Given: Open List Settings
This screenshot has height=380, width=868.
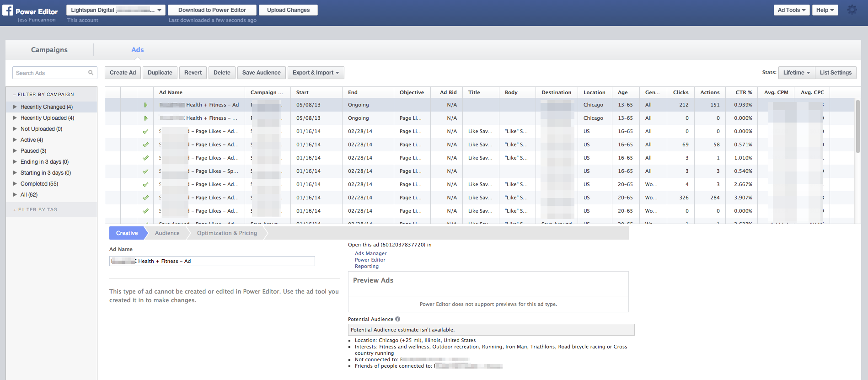Looking at the screenshot, I should 836,73.
